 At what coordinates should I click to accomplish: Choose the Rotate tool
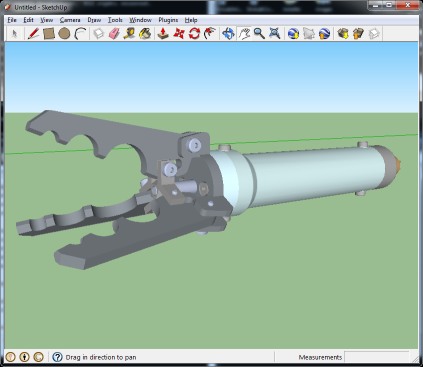pyautogui.click(x=194, y=34)
